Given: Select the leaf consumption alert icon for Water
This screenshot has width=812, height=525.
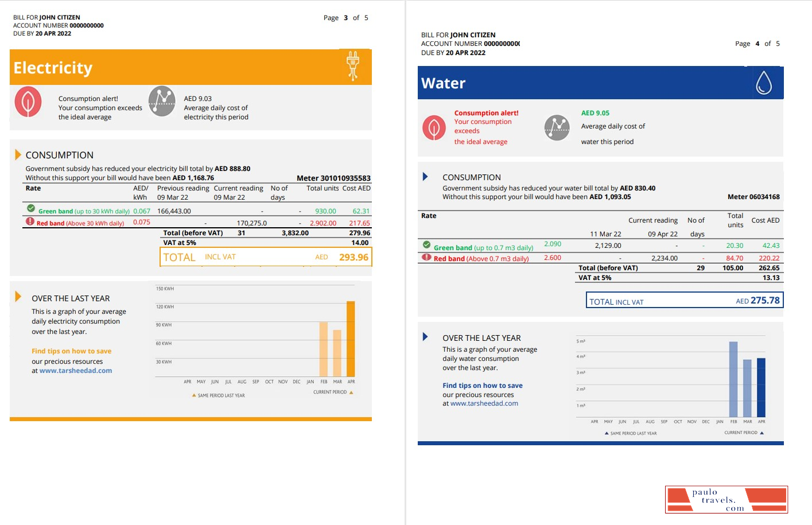Looking at the screenshot, I should [434, 128].
